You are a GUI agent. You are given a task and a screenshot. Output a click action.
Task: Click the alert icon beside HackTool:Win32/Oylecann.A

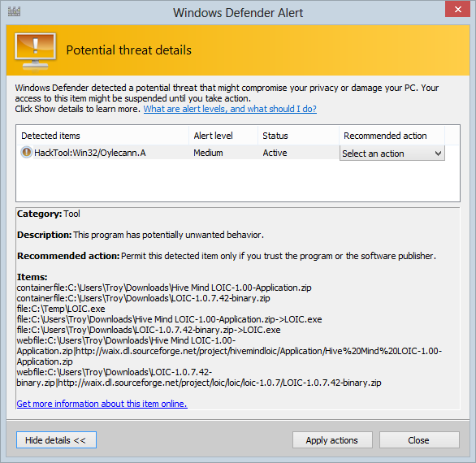click(27, 152)
